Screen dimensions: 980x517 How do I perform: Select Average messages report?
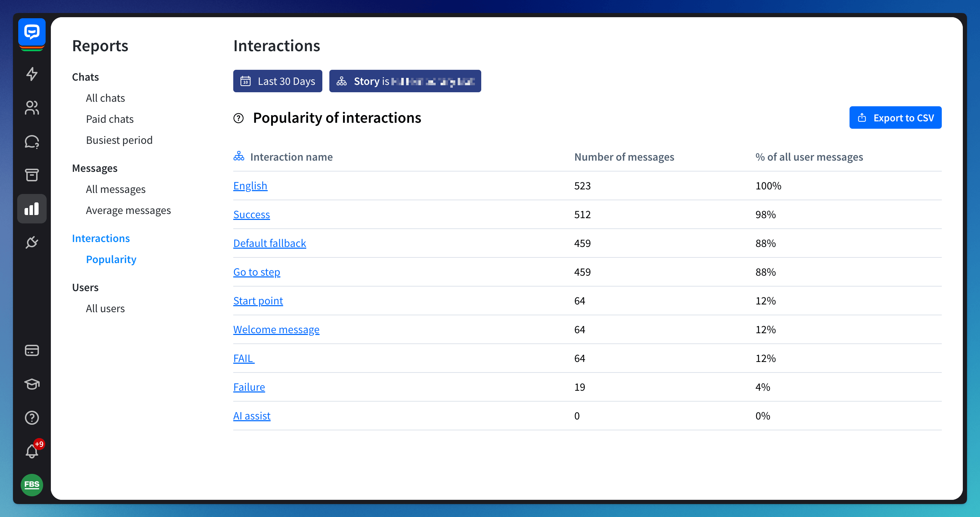128,210
